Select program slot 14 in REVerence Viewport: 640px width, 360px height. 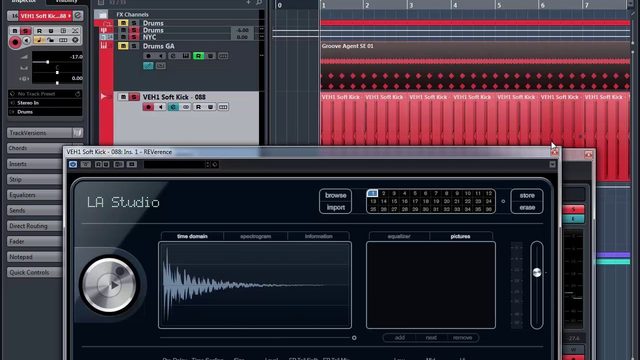pos(384,201)
